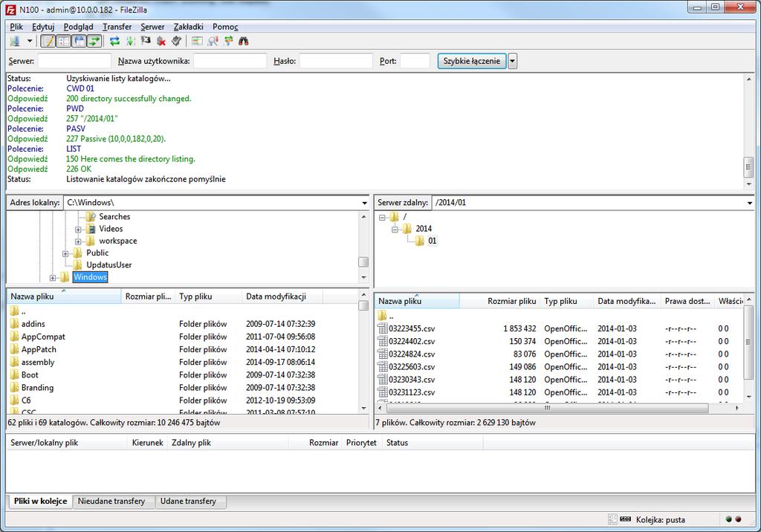This screenshot has height=532, width=761.
Task: Expand the workspace folder tree node
Action: click(x=78, y=241)
